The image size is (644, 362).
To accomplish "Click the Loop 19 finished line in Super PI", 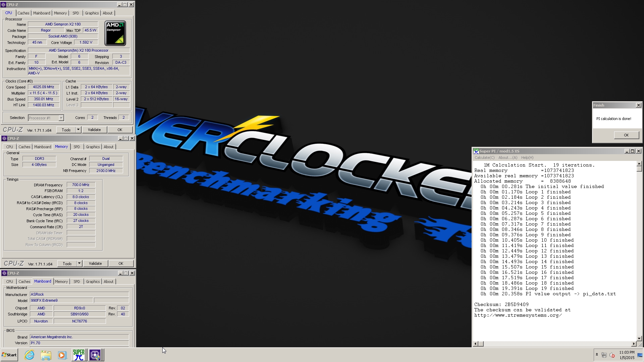I will pos(527,289).
